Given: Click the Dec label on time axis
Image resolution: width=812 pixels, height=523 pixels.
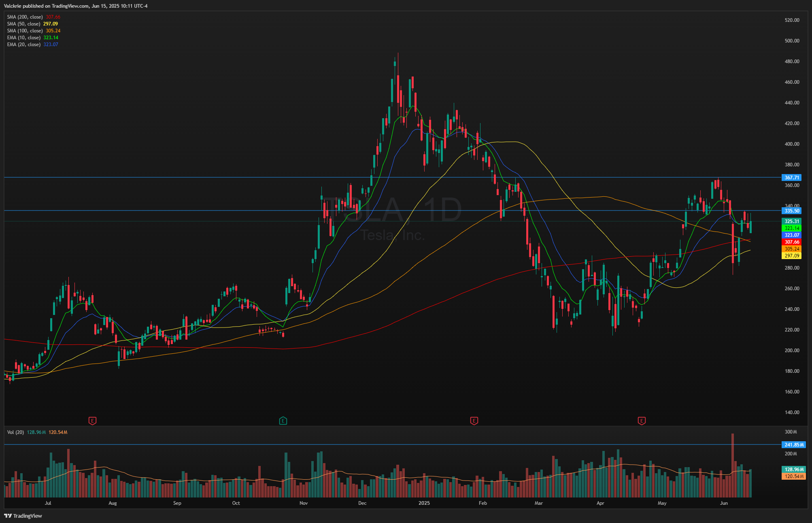Looking at the screenshot, I should pos(362,503).
